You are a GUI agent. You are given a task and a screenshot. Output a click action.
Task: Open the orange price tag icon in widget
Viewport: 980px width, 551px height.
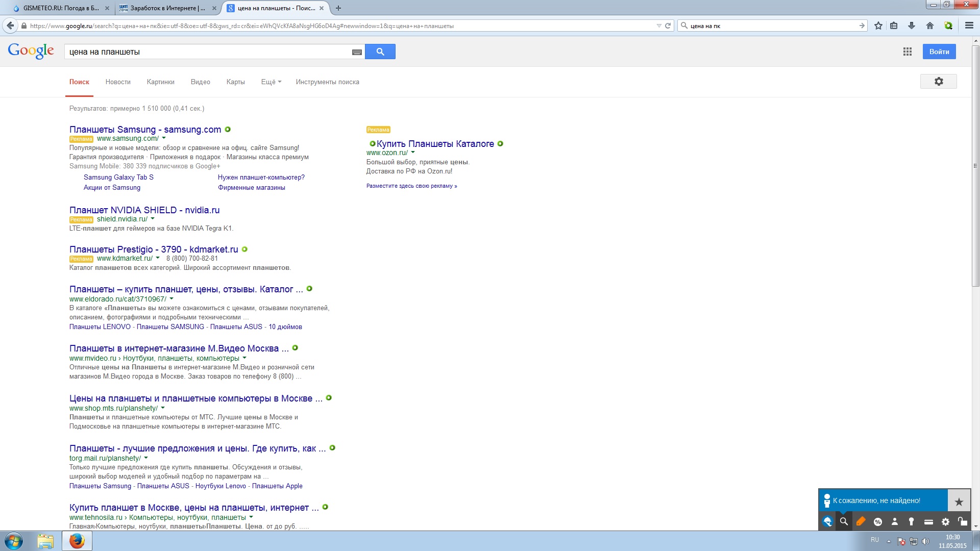click(x=861, y=521)
